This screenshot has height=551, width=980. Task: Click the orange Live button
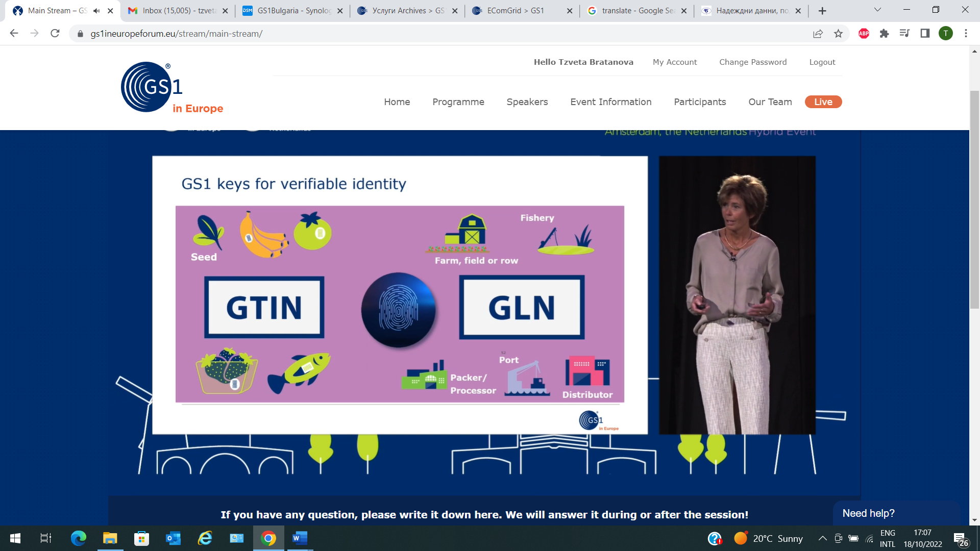[823, 102]
